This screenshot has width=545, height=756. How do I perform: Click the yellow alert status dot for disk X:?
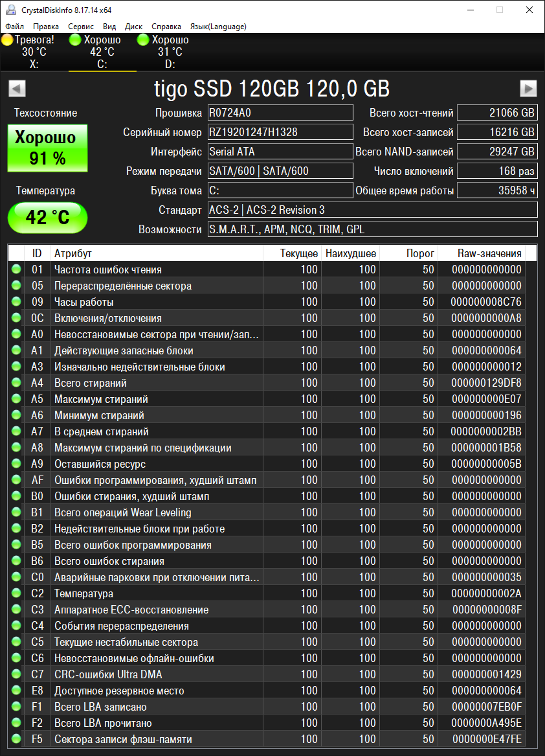(x=7, y=40)
